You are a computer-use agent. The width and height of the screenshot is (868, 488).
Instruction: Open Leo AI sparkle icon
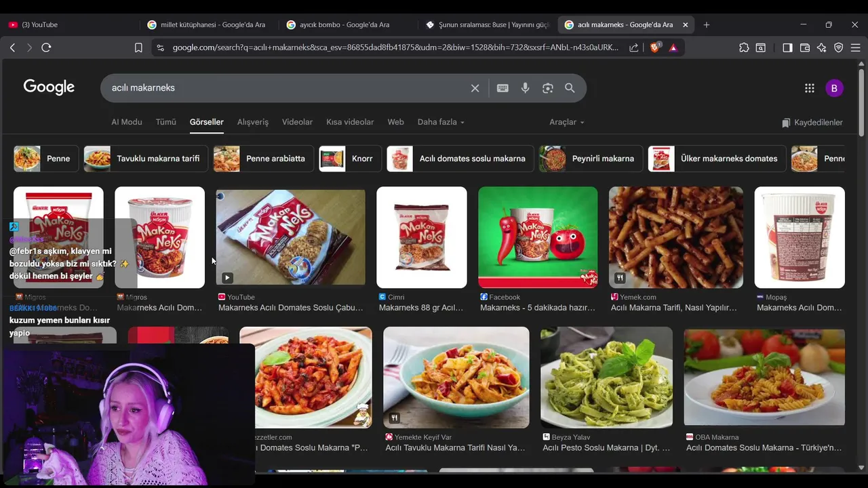point(822,47)
